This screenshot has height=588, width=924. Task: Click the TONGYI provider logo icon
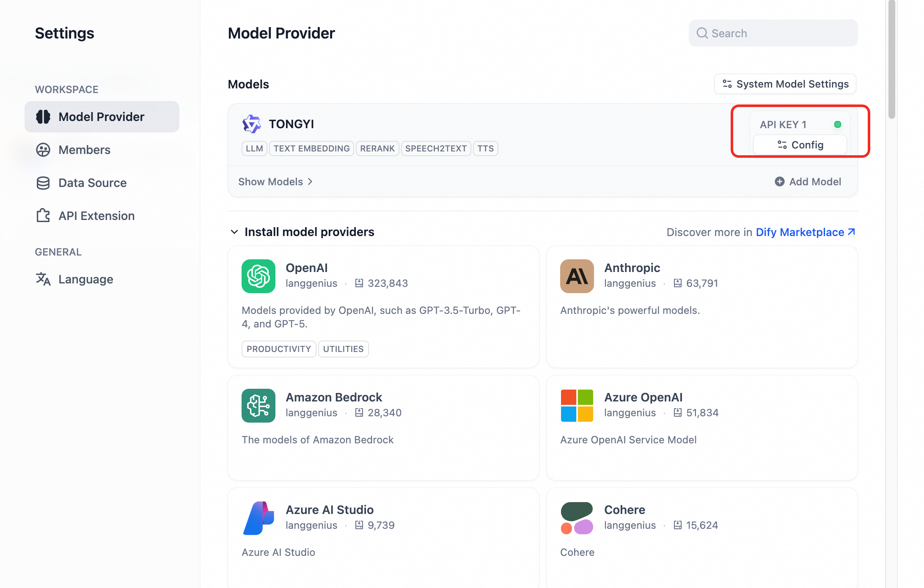point(252,124)
